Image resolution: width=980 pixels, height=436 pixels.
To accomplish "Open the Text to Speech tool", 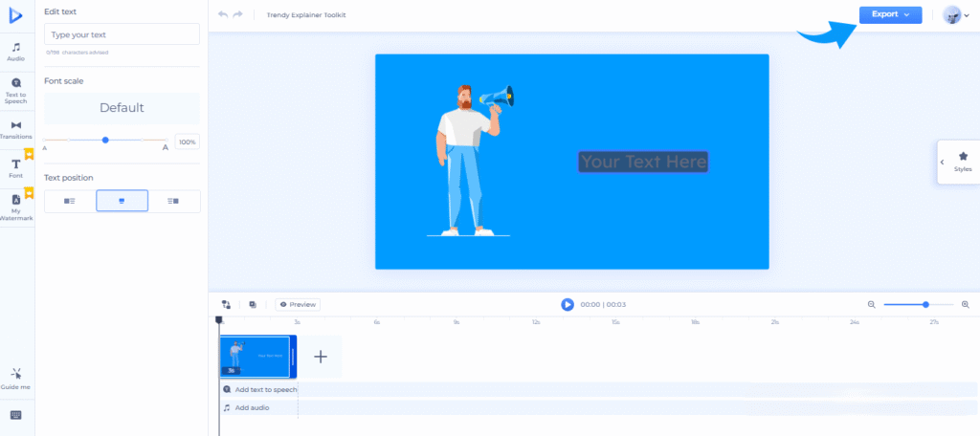I will pos(16,90).
